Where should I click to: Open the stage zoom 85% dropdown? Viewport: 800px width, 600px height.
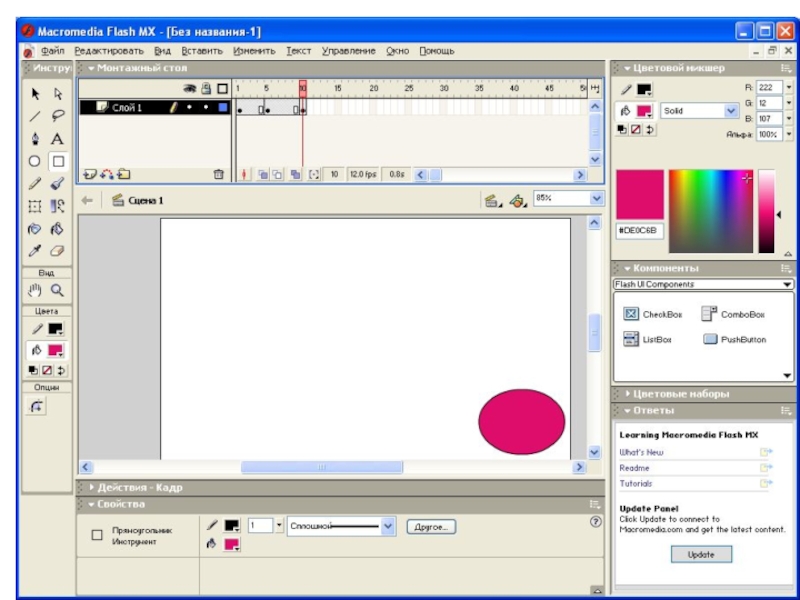click(x=597, y=199)
